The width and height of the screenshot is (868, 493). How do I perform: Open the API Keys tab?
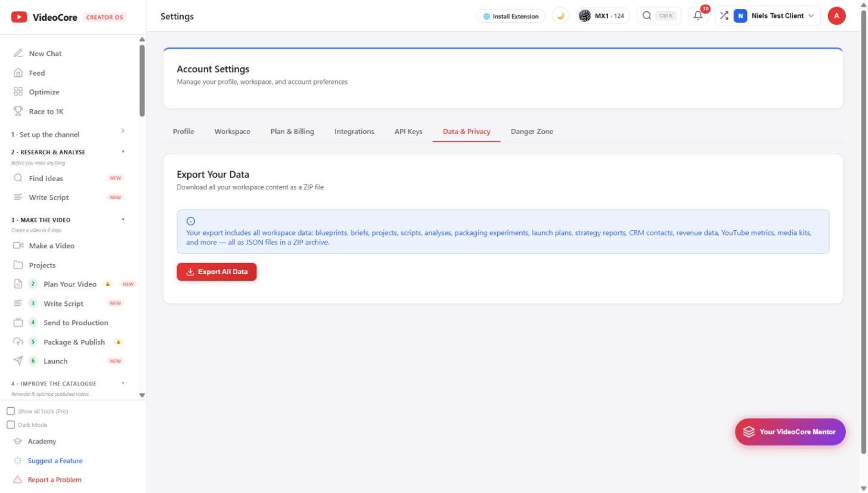point(408,132)
